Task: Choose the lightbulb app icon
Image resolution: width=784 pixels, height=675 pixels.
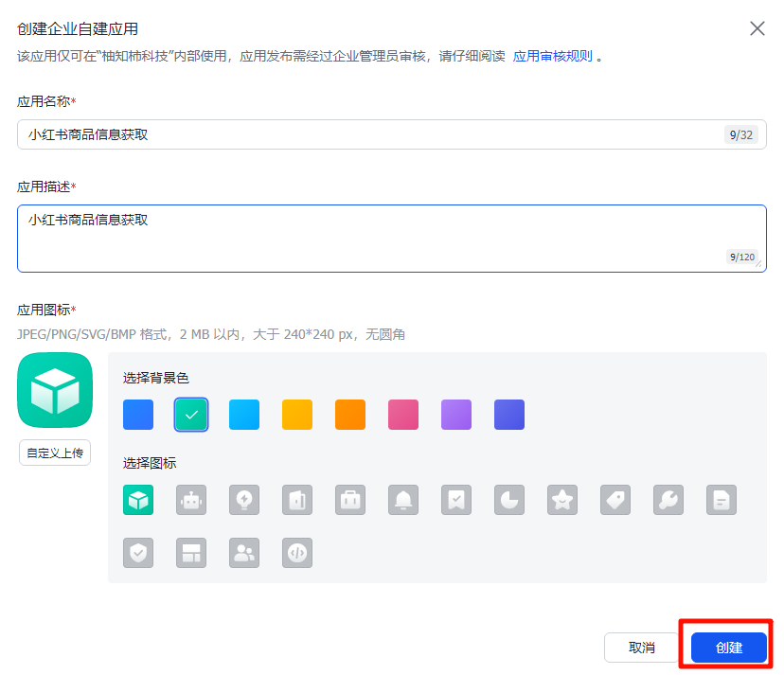Action: [244, 500]
